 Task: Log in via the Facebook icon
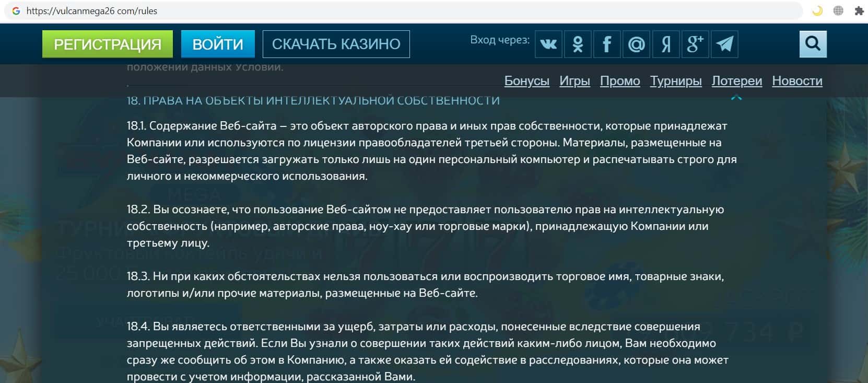coord(607,44)
